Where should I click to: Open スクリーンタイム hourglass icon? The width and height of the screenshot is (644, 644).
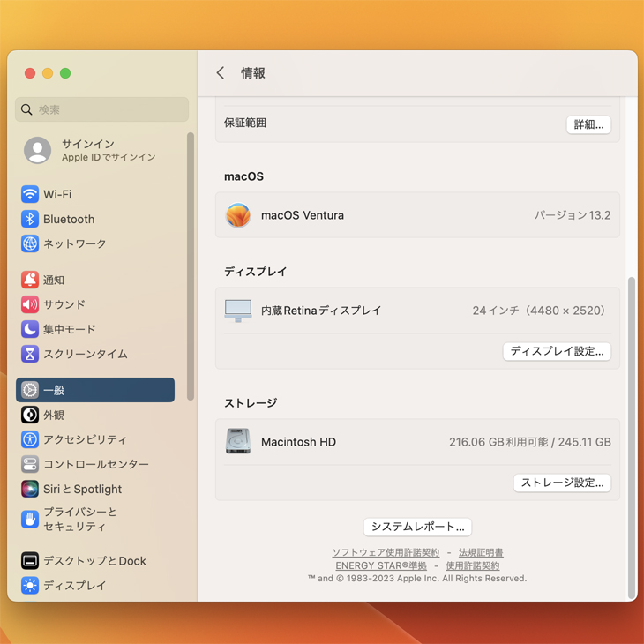tap(30, 354)
